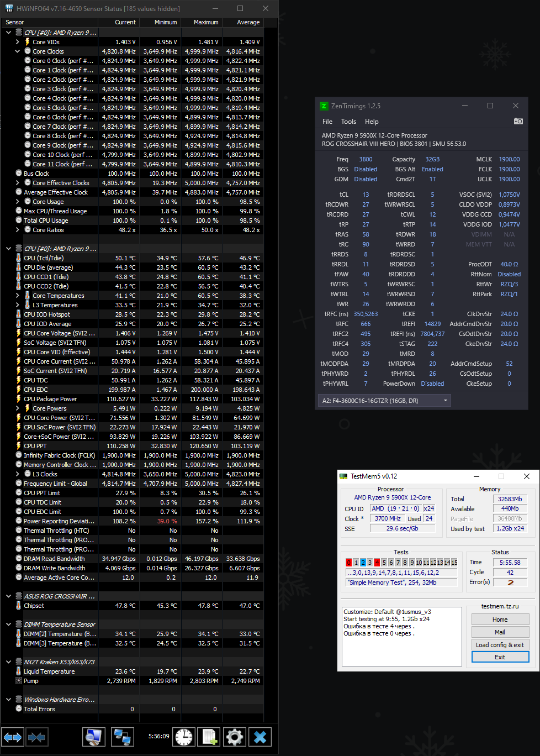This screenshot has width=540, height=756.
Task: Click the Total Errors status icon
Action: [x=19, y=709]
